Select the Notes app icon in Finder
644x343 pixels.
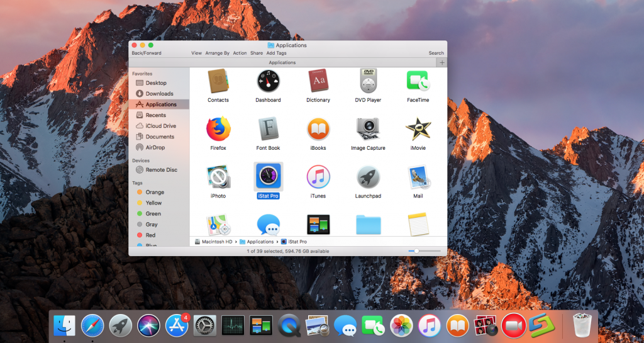click(418, 224)
